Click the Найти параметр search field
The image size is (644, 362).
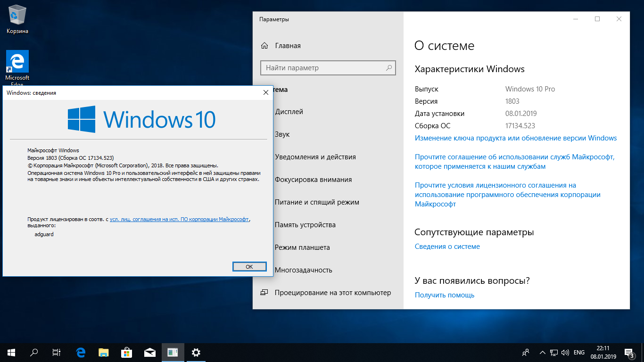click(328, 68)
